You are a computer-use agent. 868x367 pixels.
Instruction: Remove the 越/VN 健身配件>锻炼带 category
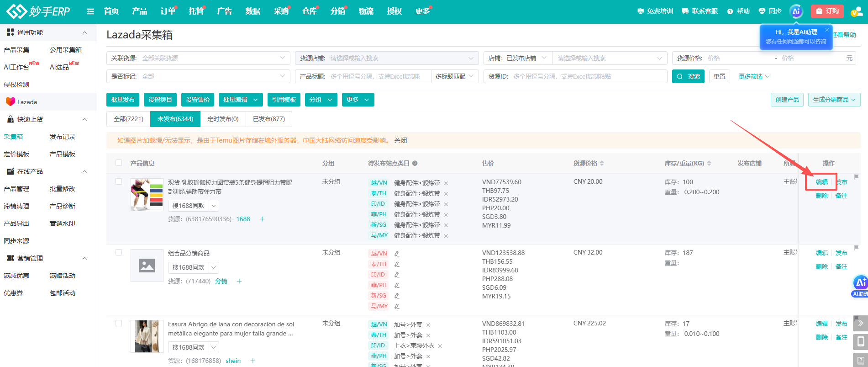tap(446, 183)
